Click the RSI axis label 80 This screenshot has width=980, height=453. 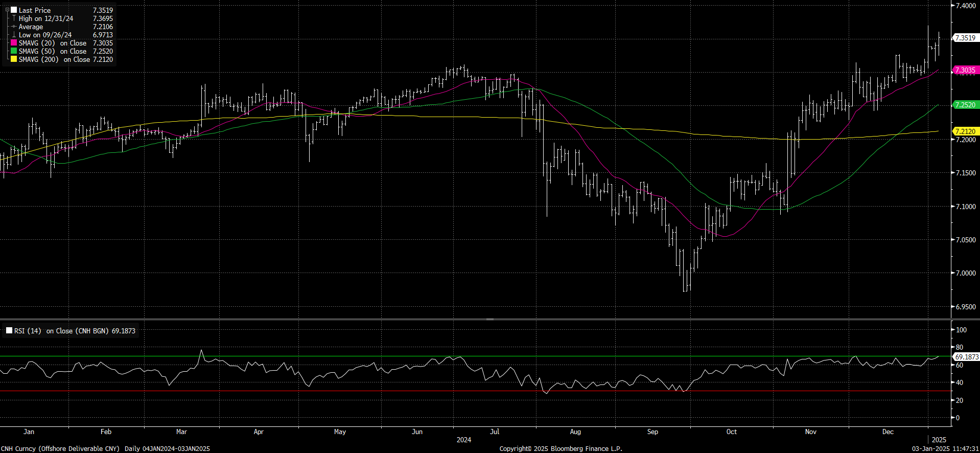(x=960, y=348)
